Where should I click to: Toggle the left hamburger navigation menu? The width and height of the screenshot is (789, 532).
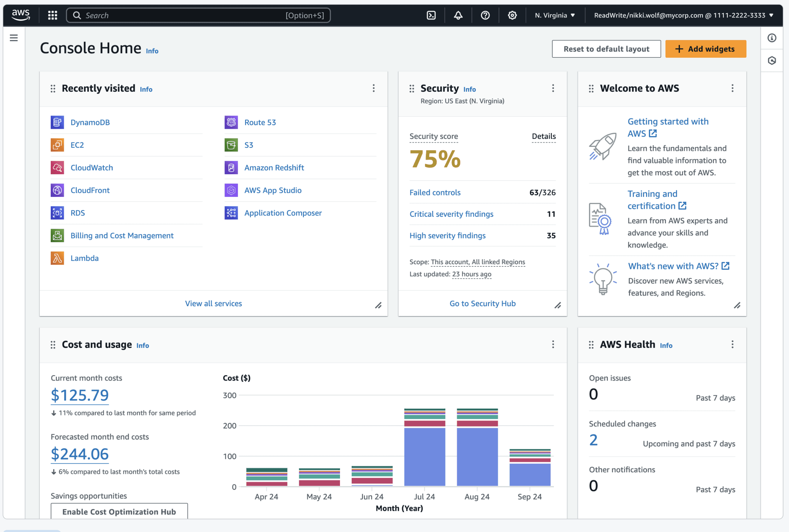tap(14, 38)
